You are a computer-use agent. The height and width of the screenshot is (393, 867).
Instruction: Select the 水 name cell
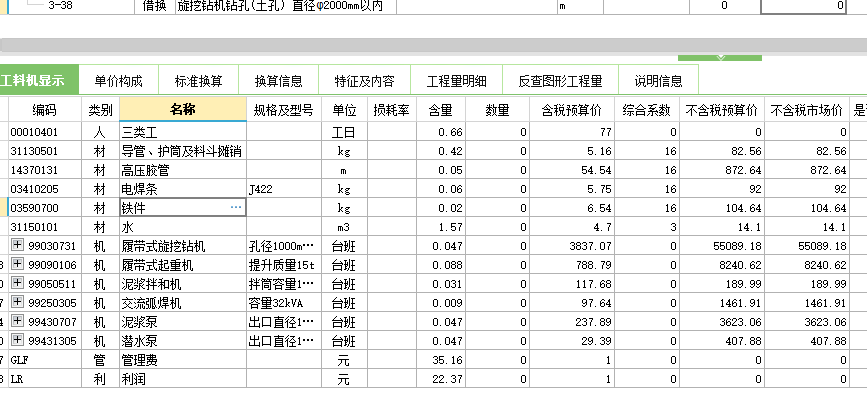pyautogui.click(x=183, y=227)
